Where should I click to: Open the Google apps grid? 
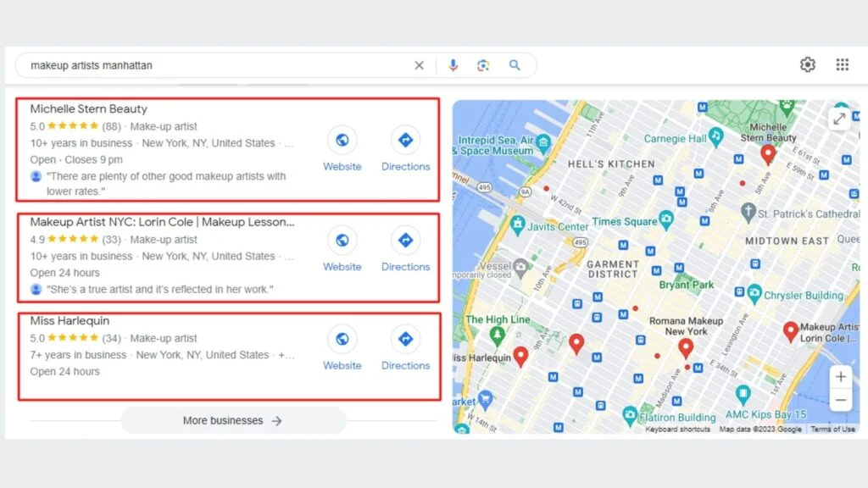click(x=842, y=64)
